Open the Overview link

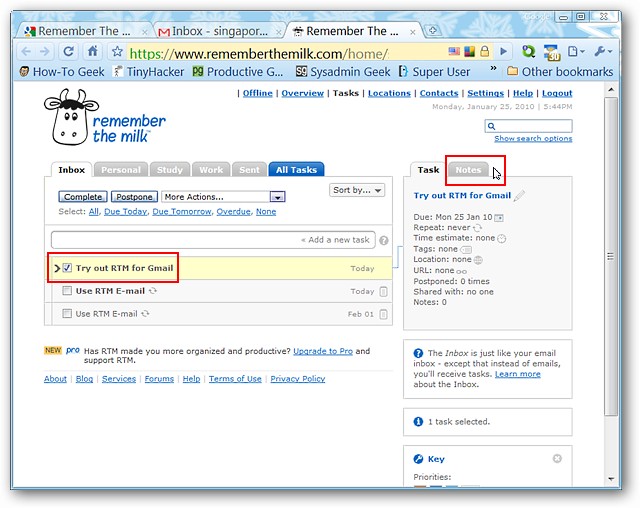tap(302, 93)
